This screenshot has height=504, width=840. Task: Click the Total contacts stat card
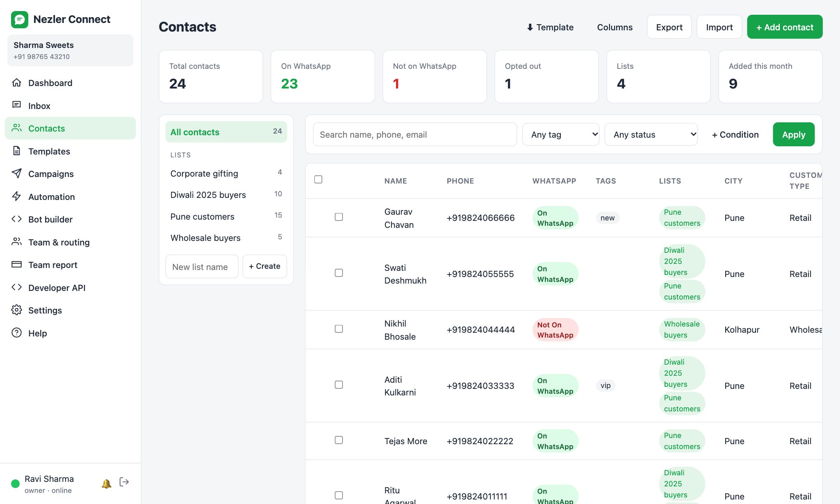pos(211,77)
